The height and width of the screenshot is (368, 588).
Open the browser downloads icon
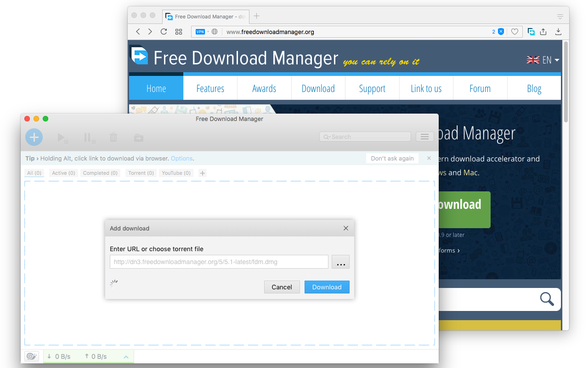[558, 31]
